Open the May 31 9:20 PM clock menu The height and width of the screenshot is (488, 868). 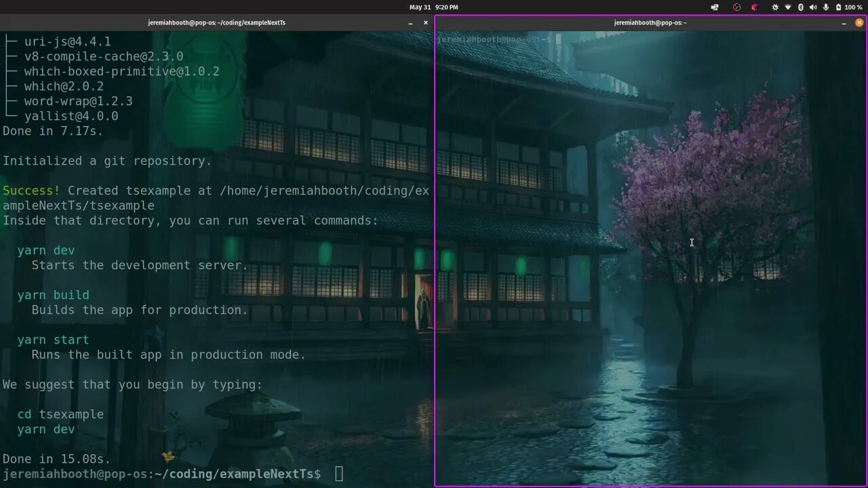[433, 7]
